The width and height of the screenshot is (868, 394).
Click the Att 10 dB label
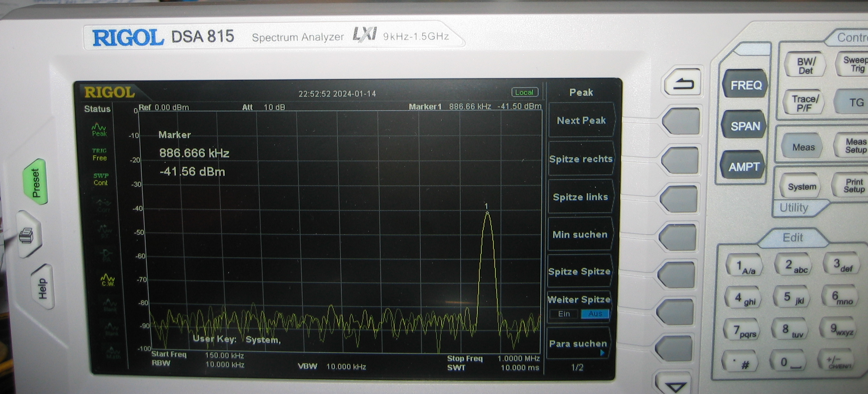(263, 107)
